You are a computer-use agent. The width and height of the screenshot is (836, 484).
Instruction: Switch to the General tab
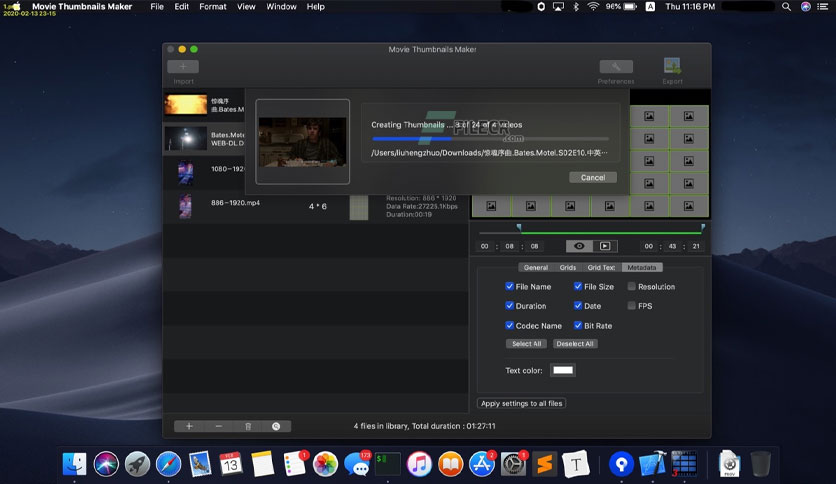click(x=535, y=268)
